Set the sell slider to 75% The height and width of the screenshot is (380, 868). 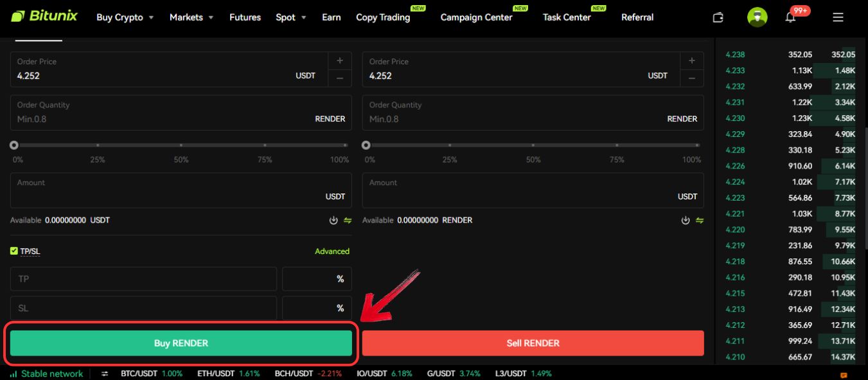(617, 145)
